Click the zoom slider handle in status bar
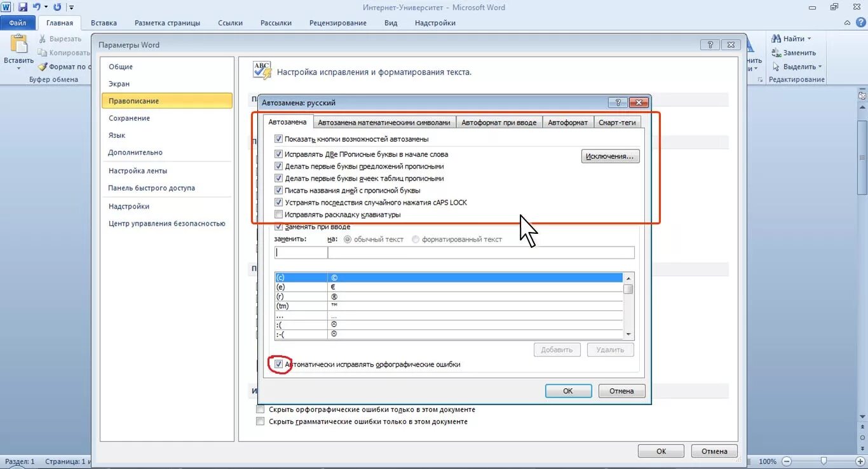 click(x=824, y=461)
